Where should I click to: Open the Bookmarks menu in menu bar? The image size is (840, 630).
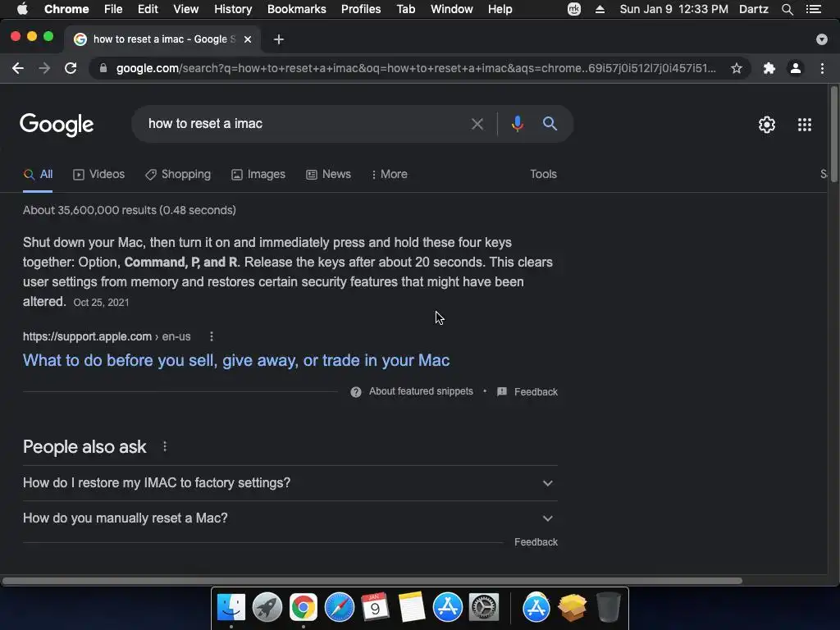[x=297, y=9]
